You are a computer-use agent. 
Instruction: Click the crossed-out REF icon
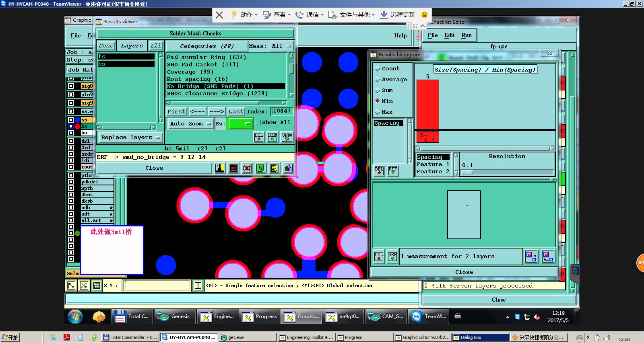pos(247,168)
